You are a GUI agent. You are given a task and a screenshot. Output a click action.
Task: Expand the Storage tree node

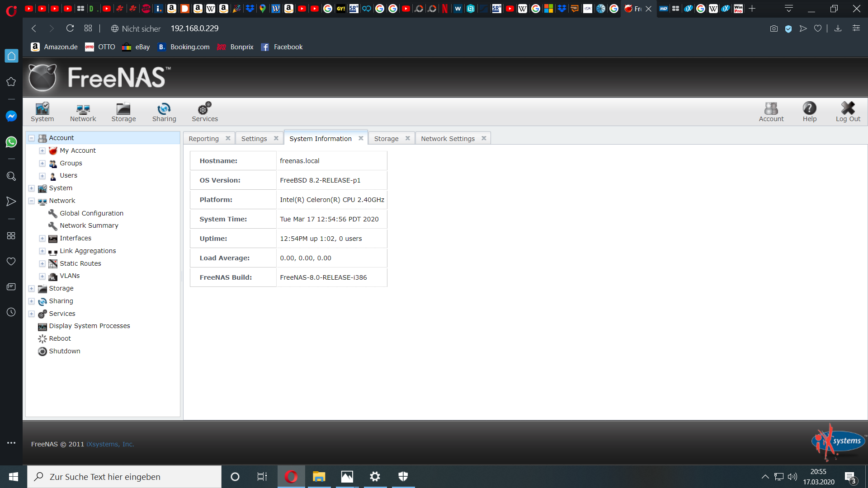(x=32, y=288)
